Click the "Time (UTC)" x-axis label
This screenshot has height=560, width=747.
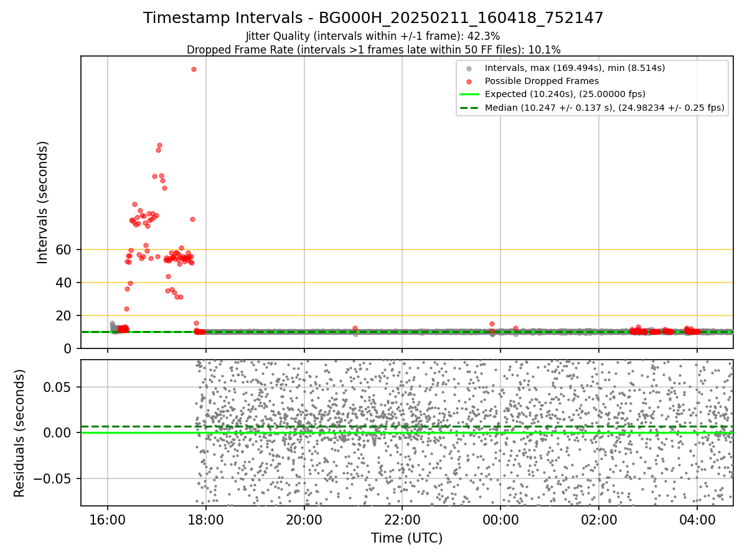pos(407,538)
